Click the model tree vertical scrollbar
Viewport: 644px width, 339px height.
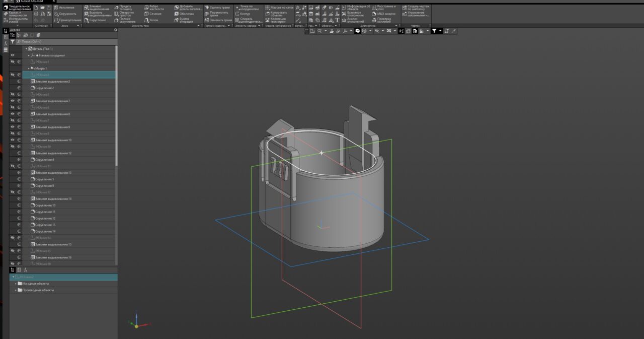coord(116,106)
